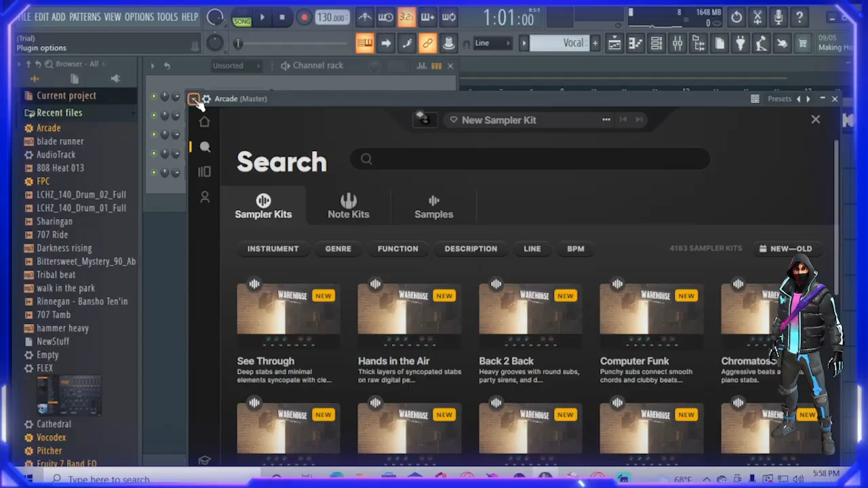Open the FUNCTION filter
Image resolution: width=868 pixels, height=488 pixels.
click(398, 249)
